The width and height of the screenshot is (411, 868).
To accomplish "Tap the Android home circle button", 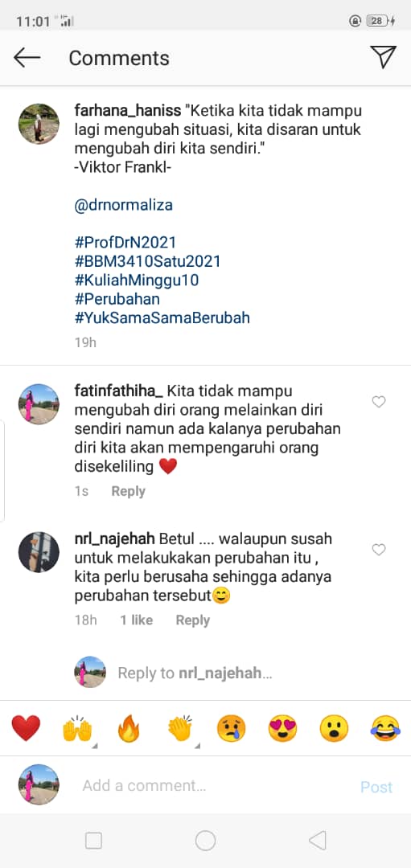I will coord(206,841).
